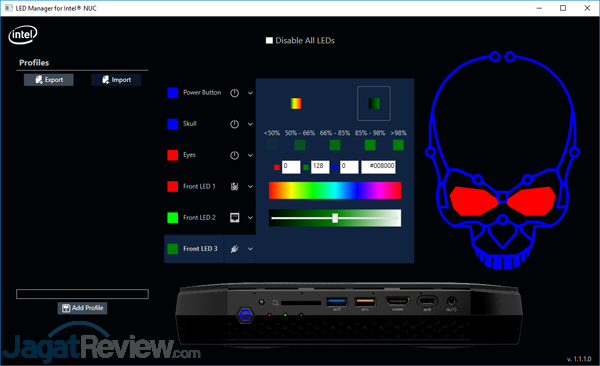The height and width of the screenshot is (366, 600).
Task: Click the Front LED 1 disk activity icon
Action: pyautogui.click(x=235, y=186)
